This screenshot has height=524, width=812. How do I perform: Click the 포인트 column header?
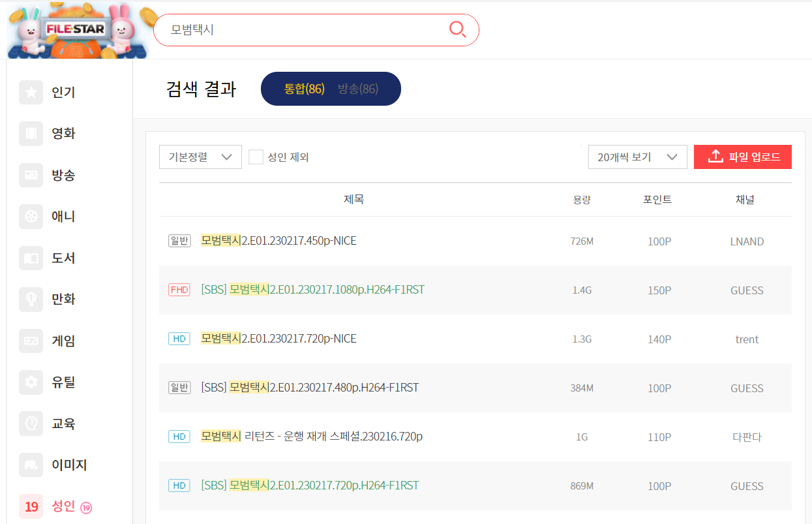pos(657,200)
